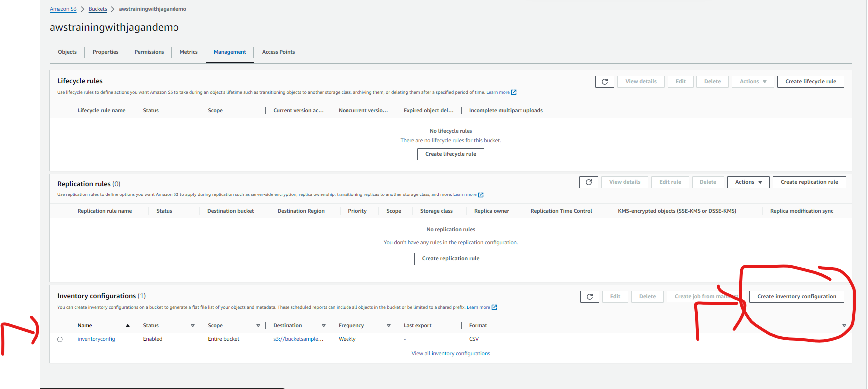This screenshot has width=868, height=389.
Task: Switch to the Permissions tab
Action: coord(149,52)
